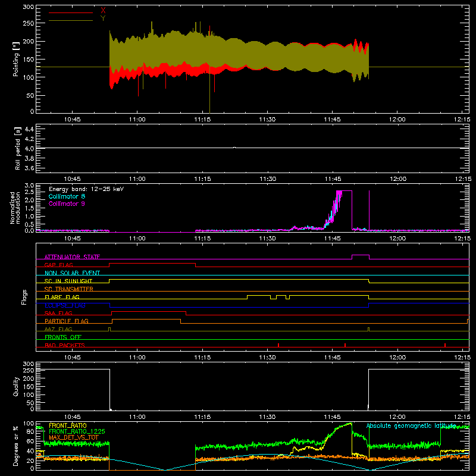This screenshot has height=476, width=476.
Task: Click the red X legend line sample
Action: pos(71,12)
